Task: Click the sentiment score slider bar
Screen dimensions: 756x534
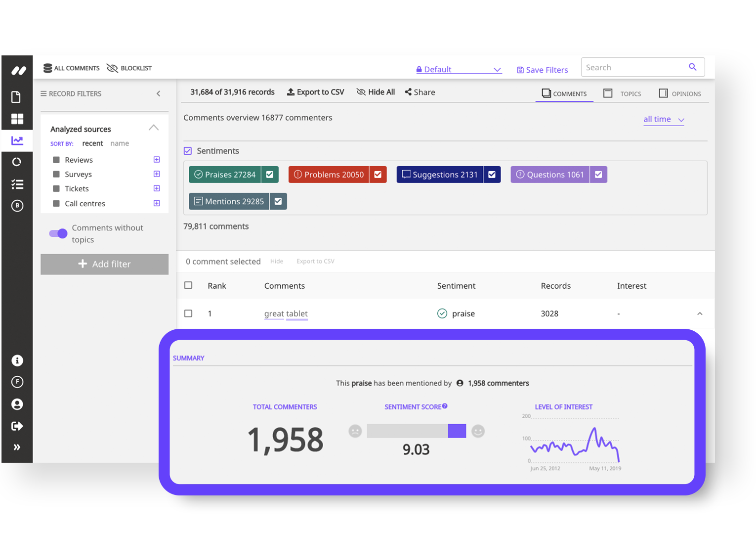Action: click(417, 431)
